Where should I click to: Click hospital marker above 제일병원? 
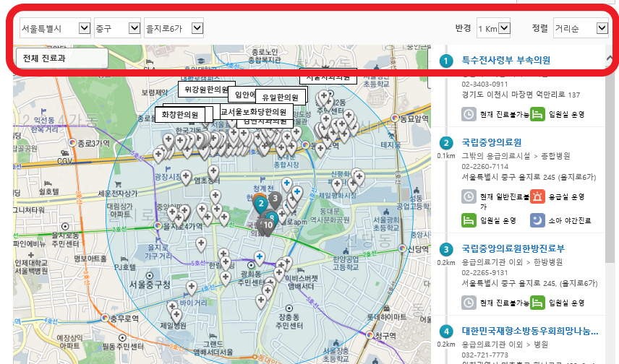(176, 316)
